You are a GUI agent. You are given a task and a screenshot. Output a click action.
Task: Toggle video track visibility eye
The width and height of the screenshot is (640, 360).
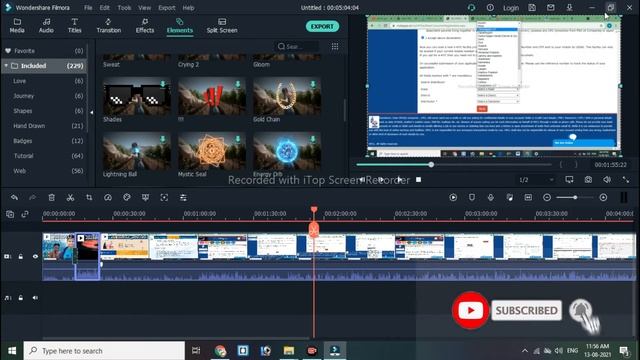[x=35, y=257]
